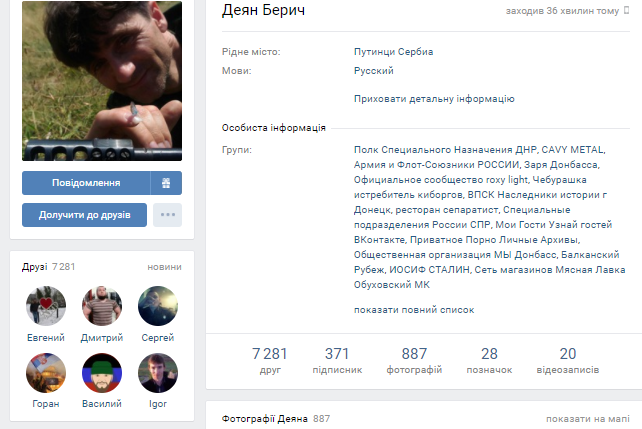View the 371 підписник counter
642x429 pixels.
337,360
